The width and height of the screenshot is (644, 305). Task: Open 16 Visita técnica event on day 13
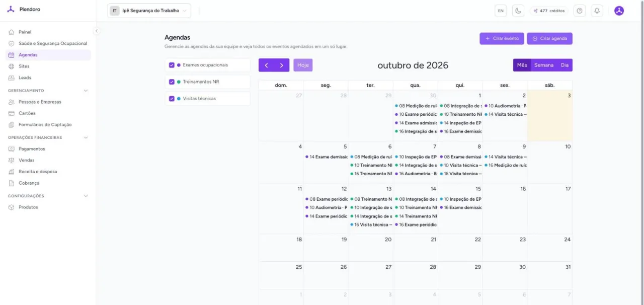pos(371,225)
